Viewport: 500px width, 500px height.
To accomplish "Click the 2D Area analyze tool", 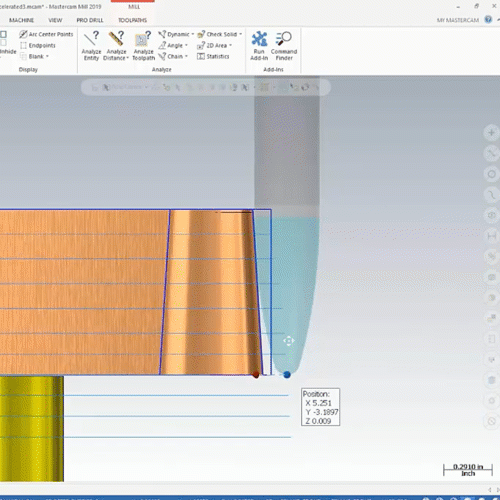I will [214, 45].
